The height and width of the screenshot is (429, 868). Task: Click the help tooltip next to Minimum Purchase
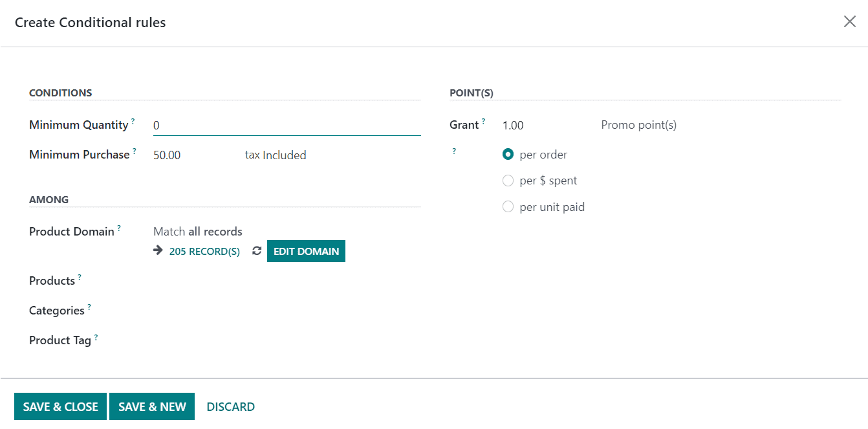point(135,151)
